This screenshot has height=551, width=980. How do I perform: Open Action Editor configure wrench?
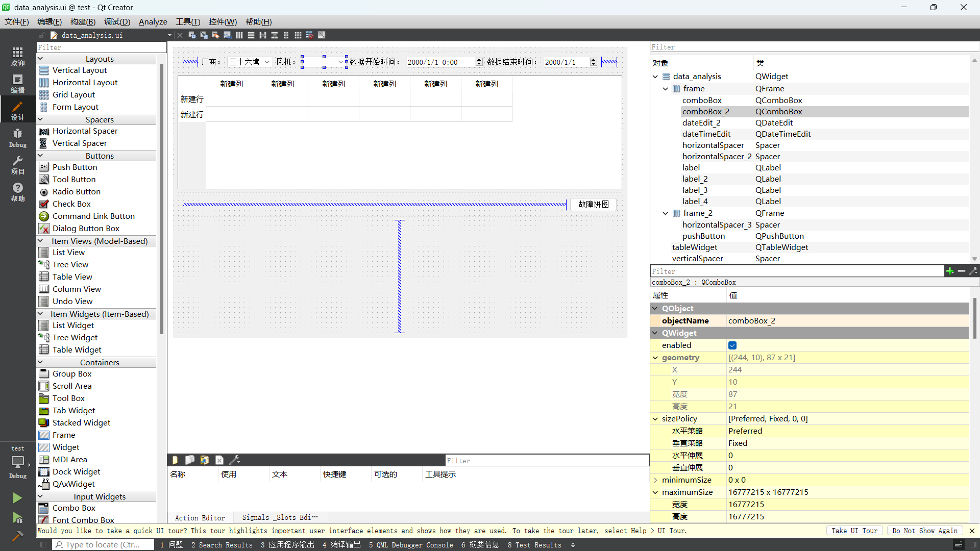click(x=234, y=460)
